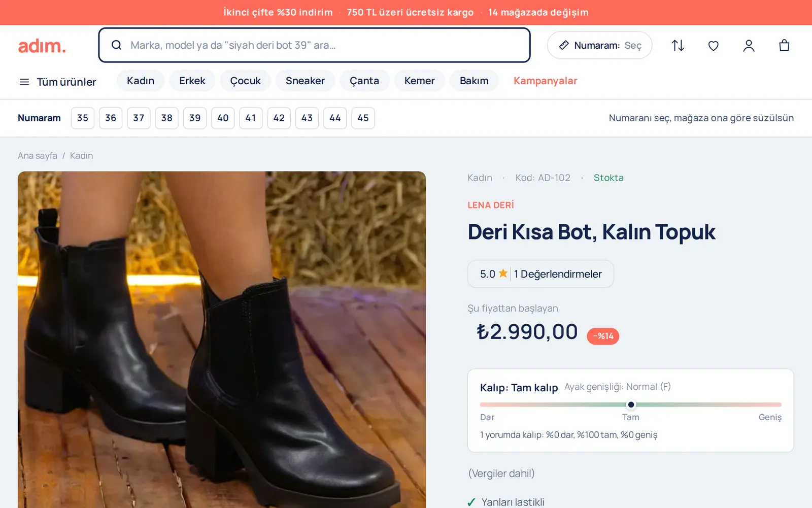This screenshot has height=508, width=812.
Task: Open 1 Değerlendirmeler reviews button
Action: (540, 274)
